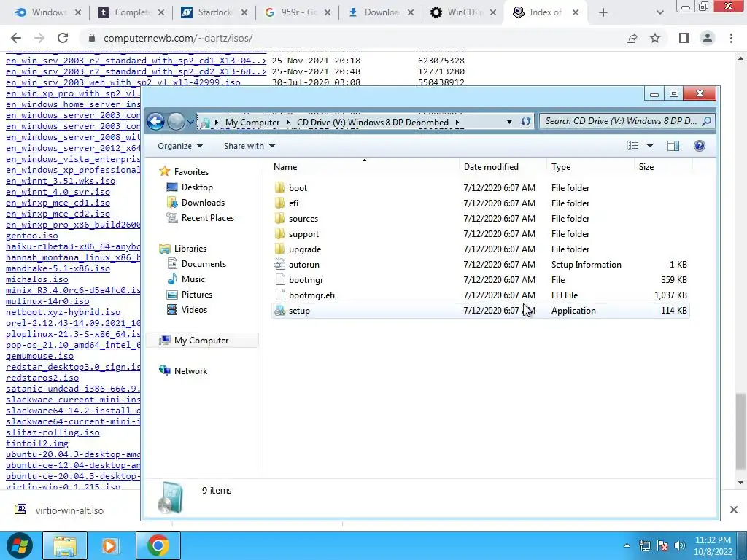Select the bootmgr.efi file icon
Screen dimensions: 747x560
(x=279, y=295)
